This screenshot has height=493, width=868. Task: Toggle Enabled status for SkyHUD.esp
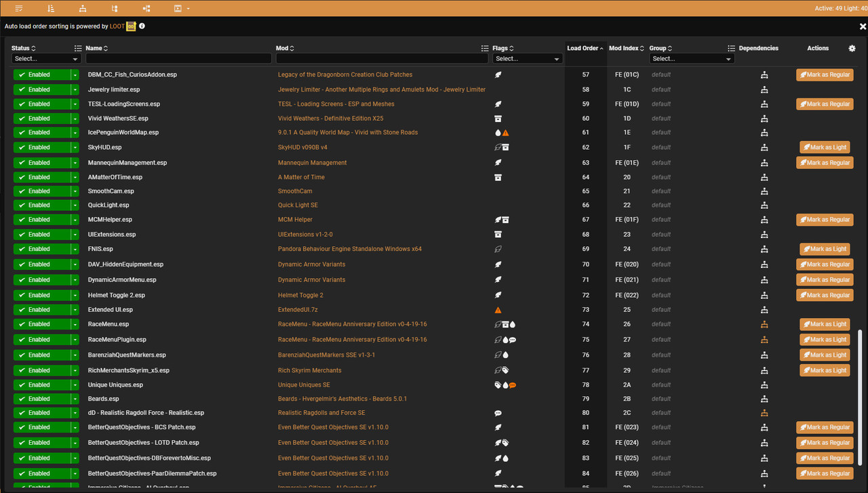point(41,147)
